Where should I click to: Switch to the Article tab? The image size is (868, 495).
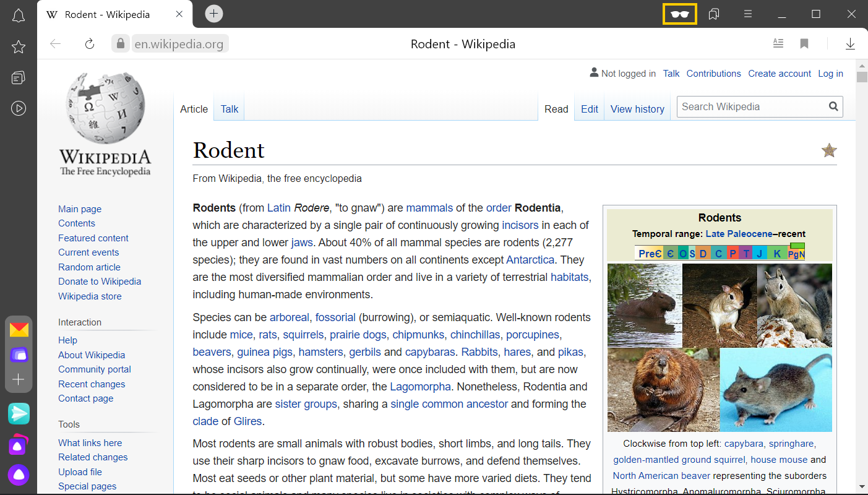194,109
